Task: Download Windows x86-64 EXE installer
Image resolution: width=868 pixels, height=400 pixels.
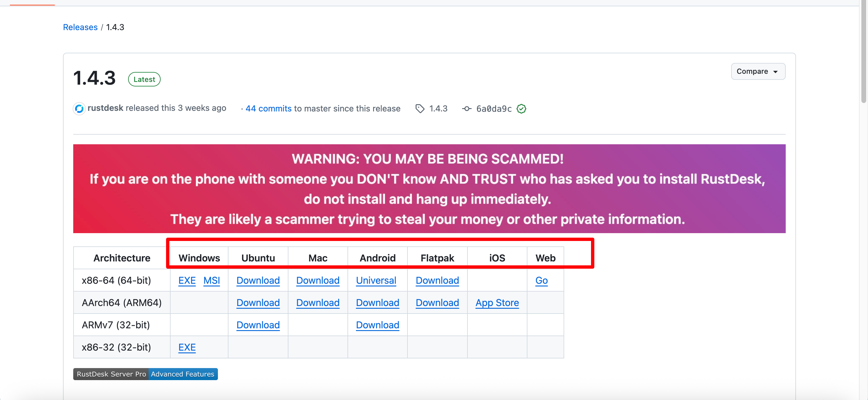Action: (187, 280)
